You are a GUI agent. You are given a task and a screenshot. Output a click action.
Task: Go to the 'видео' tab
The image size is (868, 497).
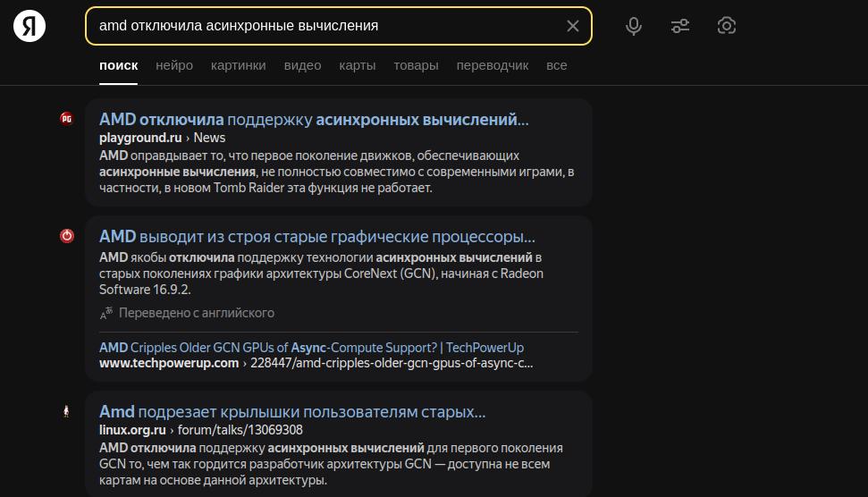pyautogui.click(x=302, y=65)
